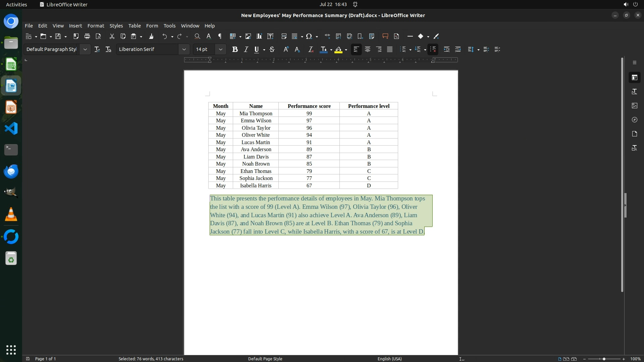The image size is (644, 362).
Task: Click English (USA) language in status bar
Action: [389, 359]
